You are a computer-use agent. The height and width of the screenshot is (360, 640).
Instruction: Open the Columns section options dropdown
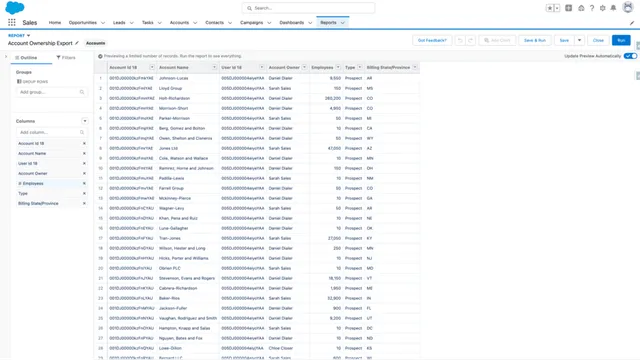pos(84,121)
